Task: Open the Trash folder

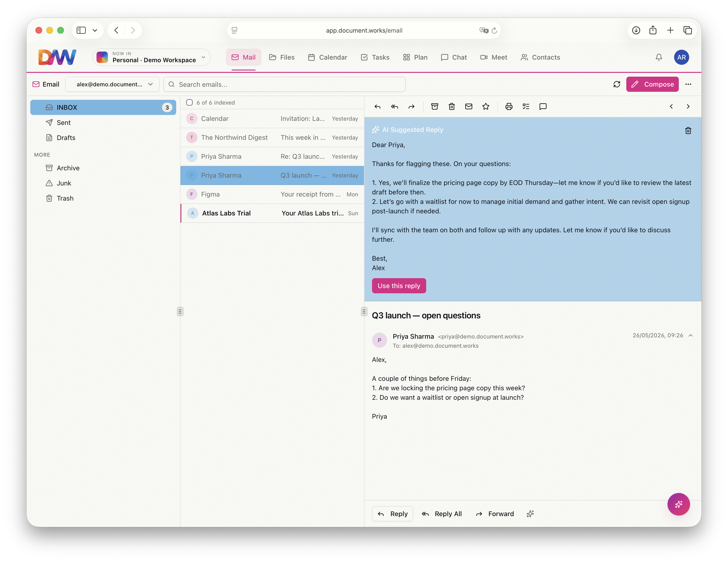Action: pos(103,198)
